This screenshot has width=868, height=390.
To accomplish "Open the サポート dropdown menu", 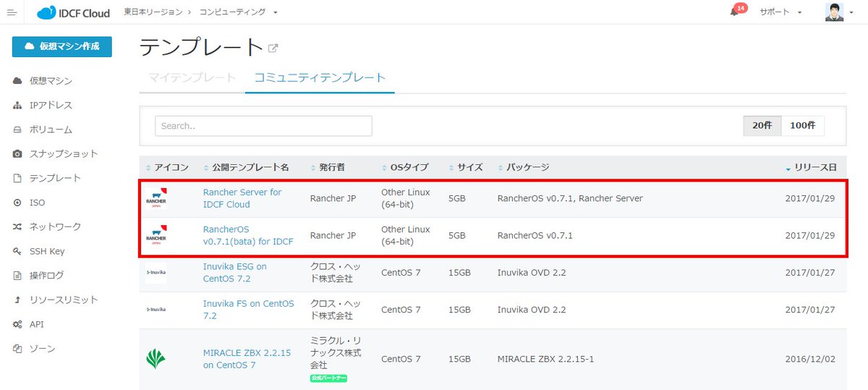I will [x=781, y=12].
